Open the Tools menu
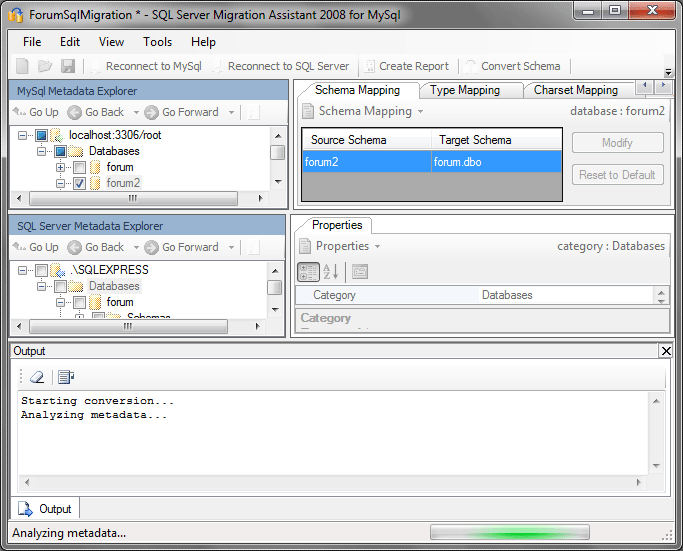The height and width of the screenshot is (551, 683). point(157,42)
